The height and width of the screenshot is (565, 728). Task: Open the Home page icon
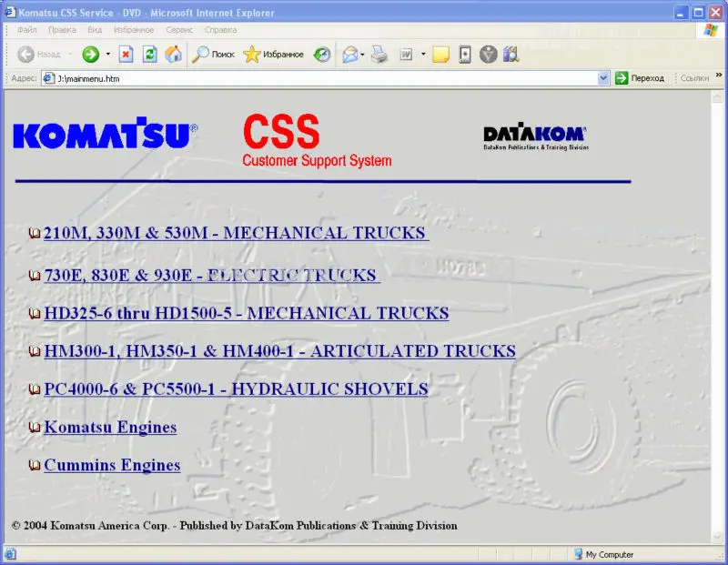click(x=171, y=54)
